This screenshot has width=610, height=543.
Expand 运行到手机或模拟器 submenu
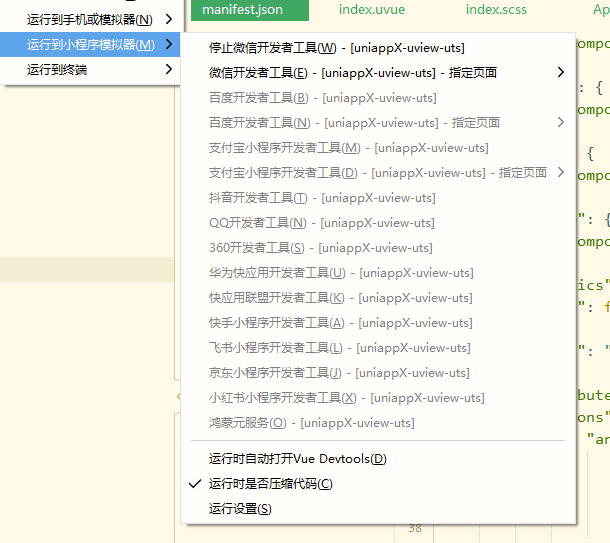point(90,20)
